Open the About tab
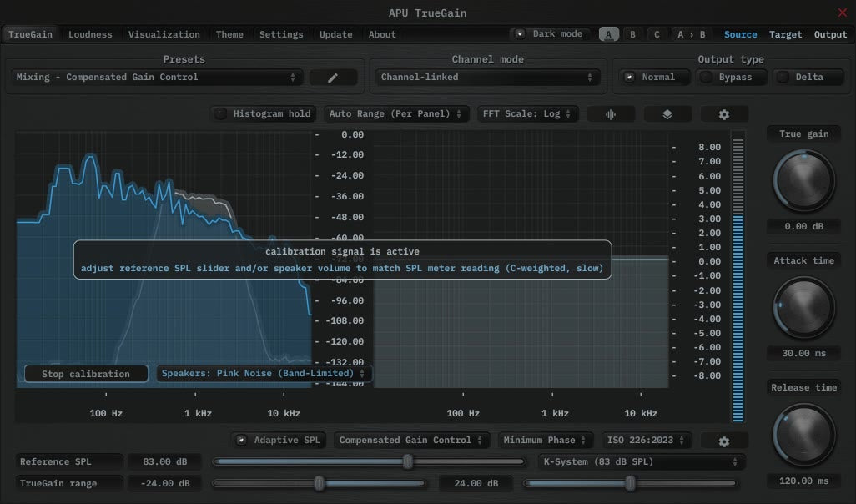The image size is (856, 504). [x=382, y=34]
